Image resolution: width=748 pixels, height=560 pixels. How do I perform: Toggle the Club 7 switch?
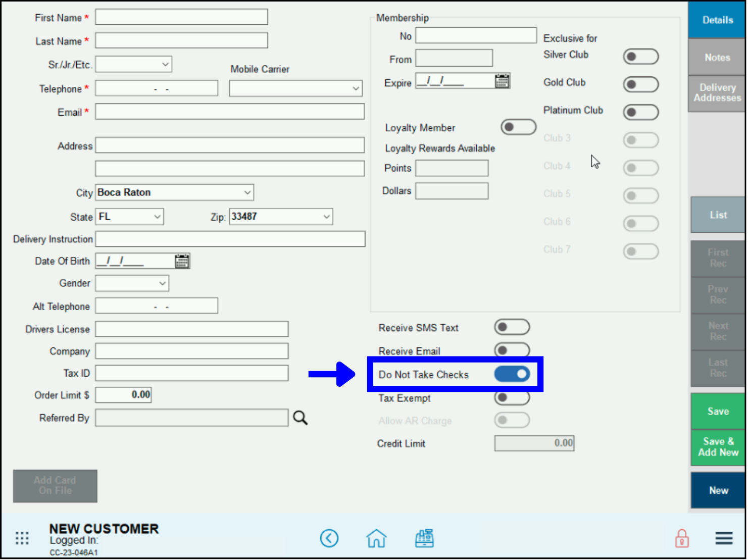pyautogui.click(x=640, y=251)
